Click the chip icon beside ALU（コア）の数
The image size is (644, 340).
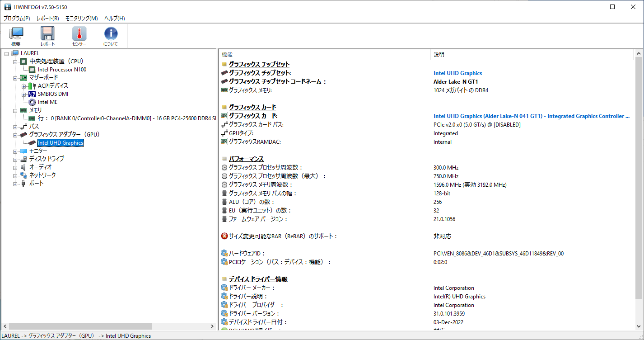(224, 202)
